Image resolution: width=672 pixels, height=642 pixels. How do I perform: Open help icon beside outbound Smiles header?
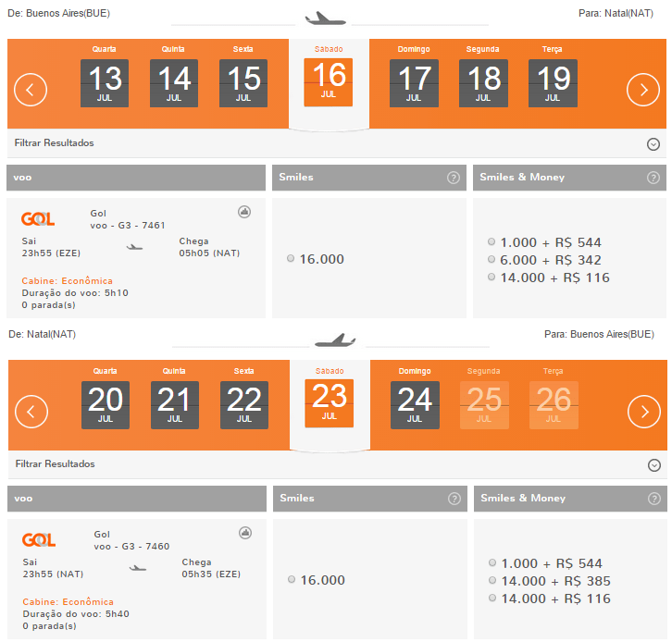[453, 178]
